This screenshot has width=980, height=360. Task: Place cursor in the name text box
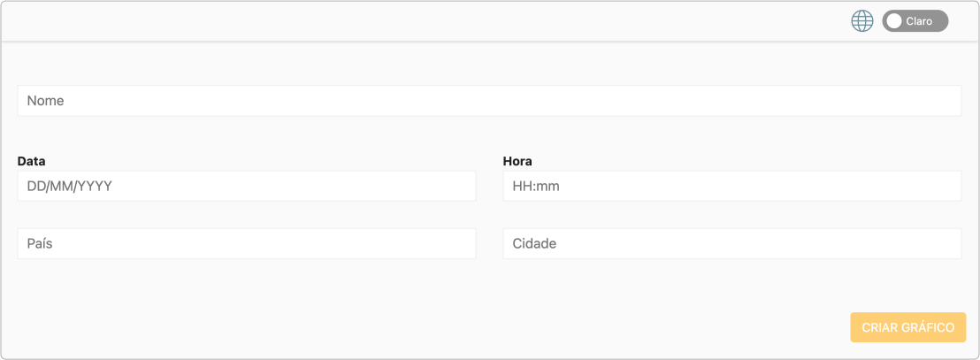(x=489, y=101)
